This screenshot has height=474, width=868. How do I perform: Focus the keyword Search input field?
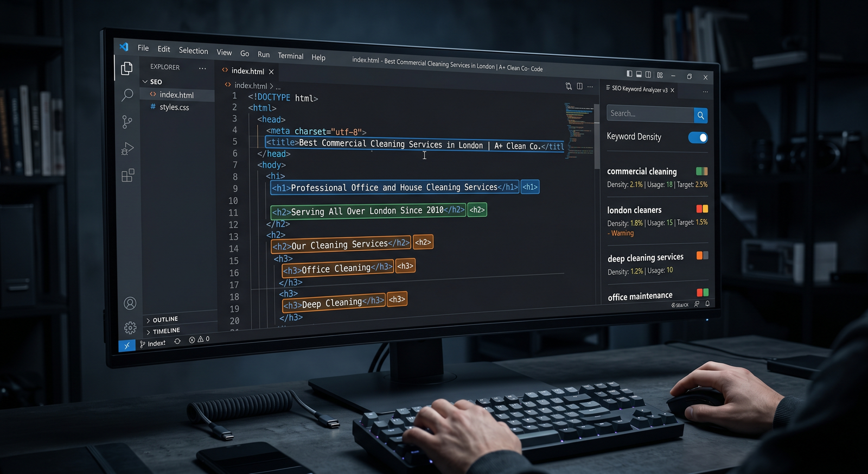click(650, 114)
